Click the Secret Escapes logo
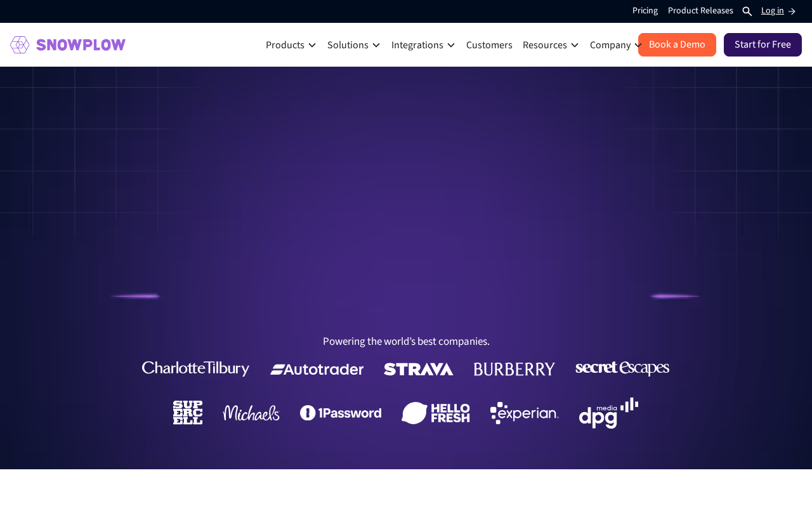The width and height of the screenshot is (812, 508). pos(622,368)
